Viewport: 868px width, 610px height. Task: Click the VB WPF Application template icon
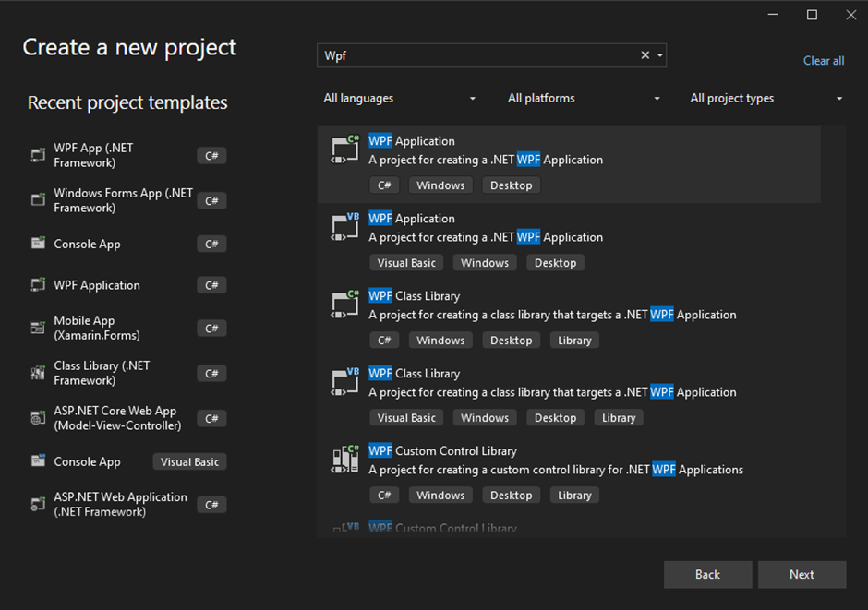click(x=344, y=228)
